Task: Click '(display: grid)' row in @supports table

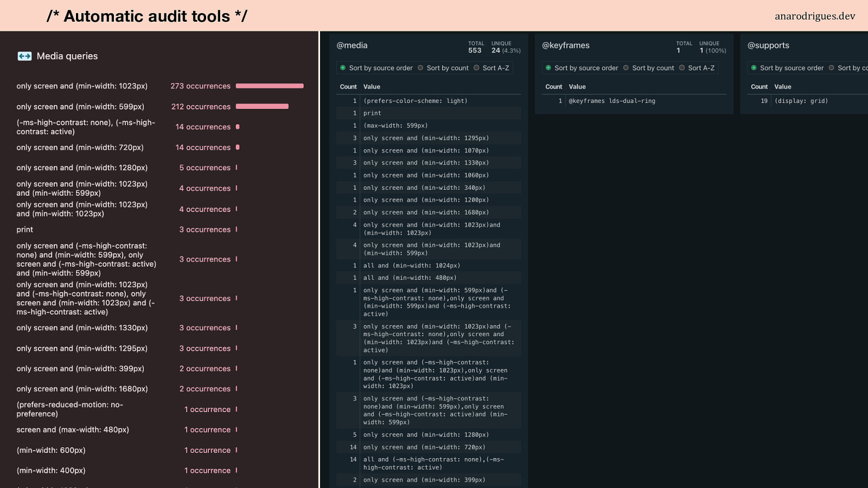Action: 808,101
